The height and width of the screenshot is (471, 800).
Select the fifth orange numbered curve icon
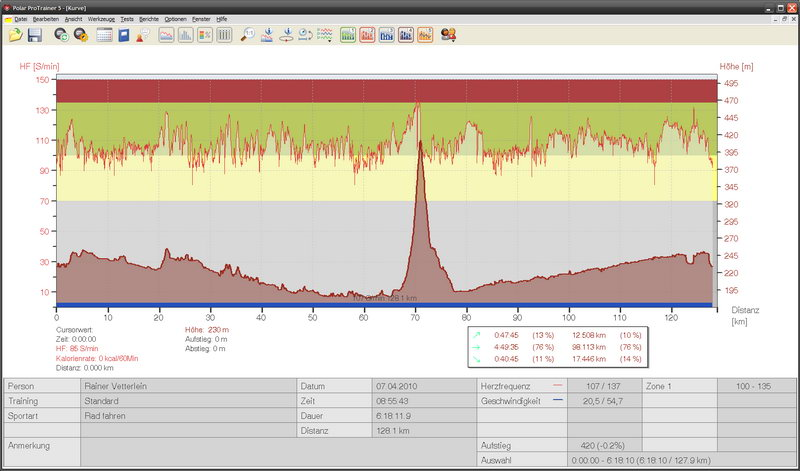tap(425, 35)
